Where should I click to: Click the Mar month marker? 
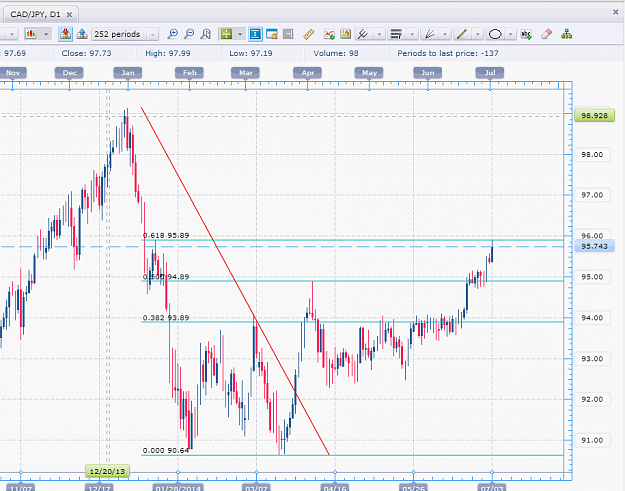[x=246, y=73]
